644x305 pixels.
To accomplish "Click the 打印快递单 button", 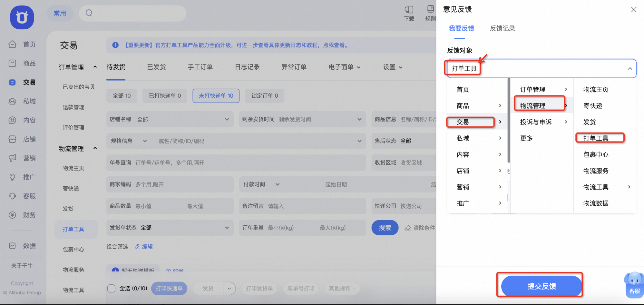I will coord(169,288).
